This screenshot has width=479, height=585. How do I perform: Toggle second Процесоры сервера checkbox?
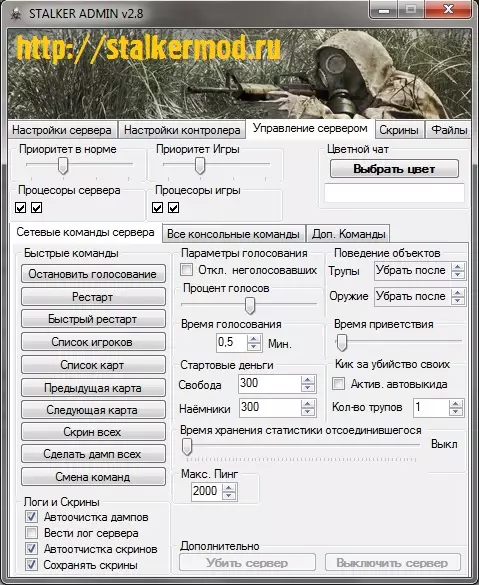tap(36, 208)
